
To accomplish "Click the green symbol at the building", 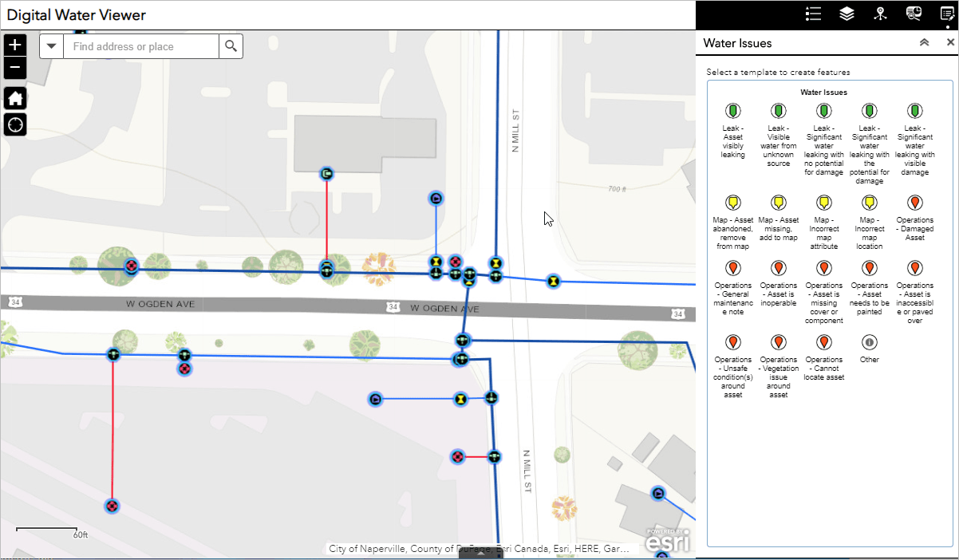I will 326,173.
